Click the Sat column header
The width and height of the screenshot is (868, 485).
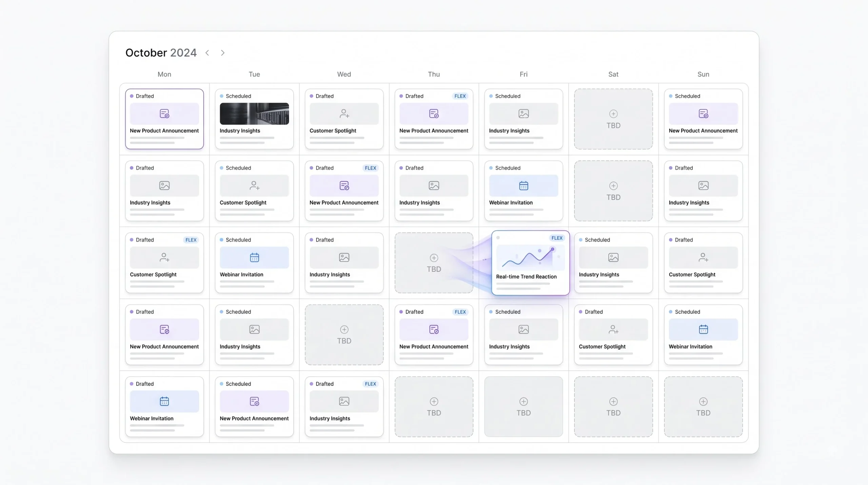[613, 74]
